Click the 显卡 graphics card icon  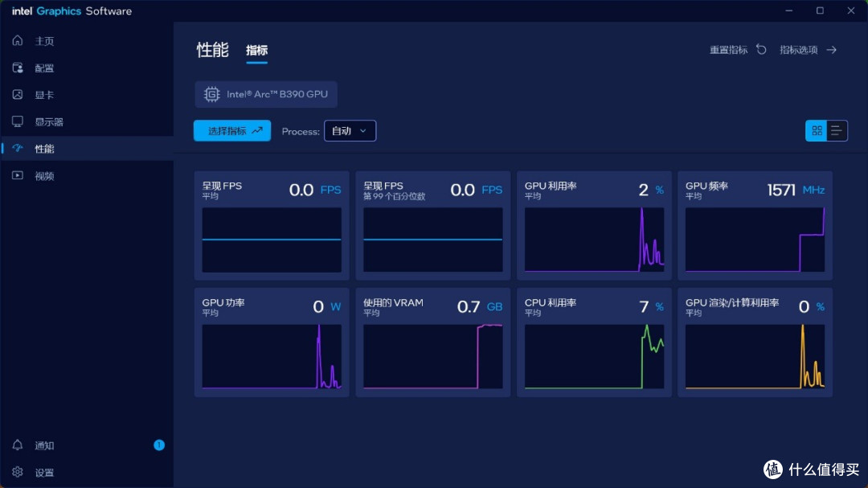point(18,95)
